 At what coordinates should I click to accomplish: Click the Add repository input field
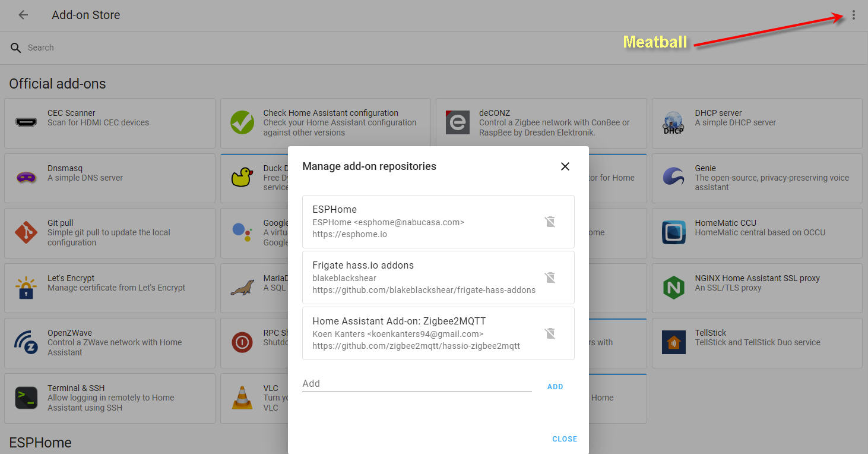[x=416, y=383]
